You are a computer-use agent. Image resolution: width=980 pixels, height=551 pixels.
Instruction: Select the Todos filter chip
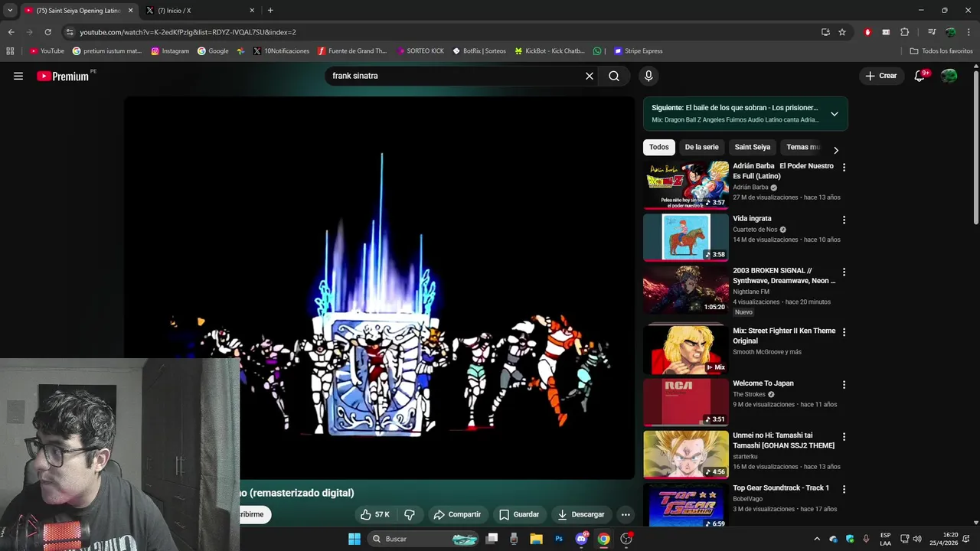[659, 147]
